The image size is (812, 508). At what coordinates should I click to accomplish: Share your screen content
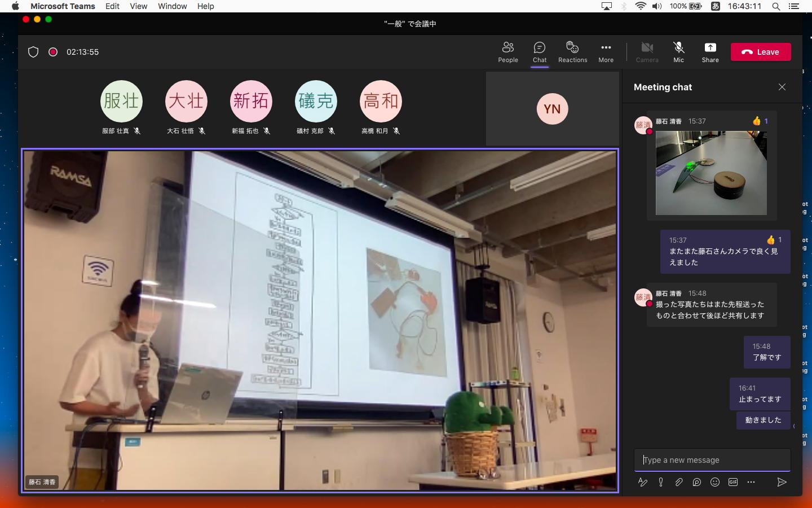(x=710, y=52)
